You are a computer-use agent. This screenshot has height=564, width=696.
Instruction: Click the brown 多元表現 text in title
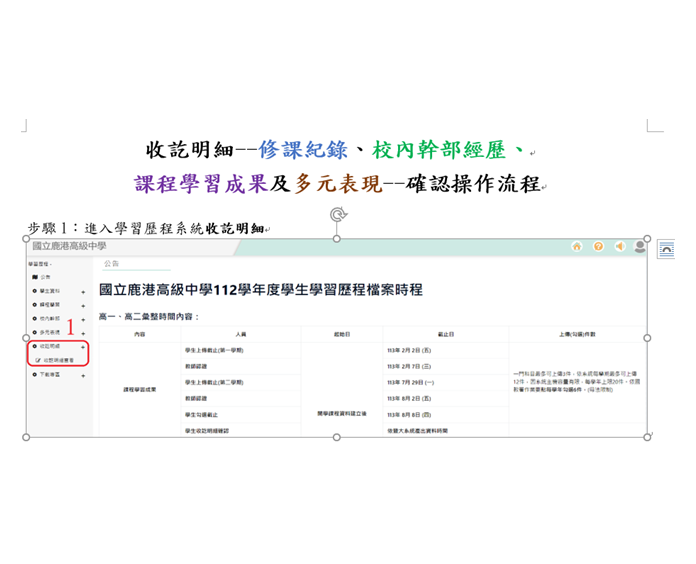338,183
